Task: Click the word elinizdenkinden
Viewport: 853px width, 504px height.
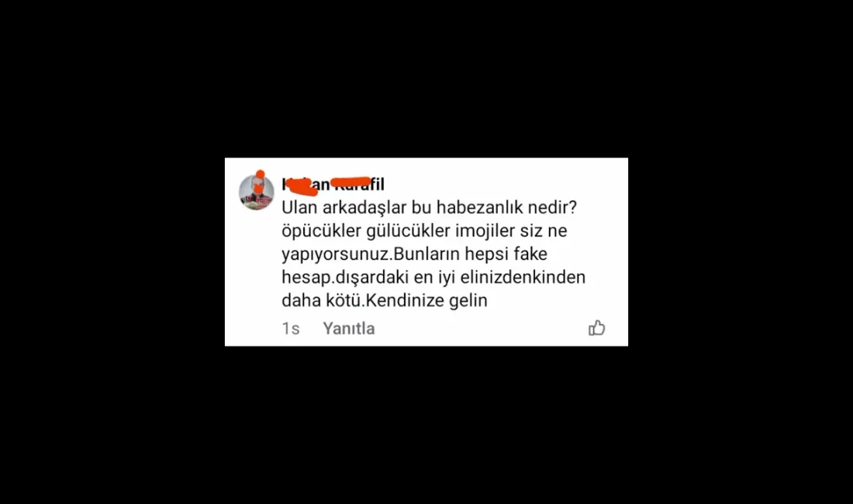Action: coord(523,278)
